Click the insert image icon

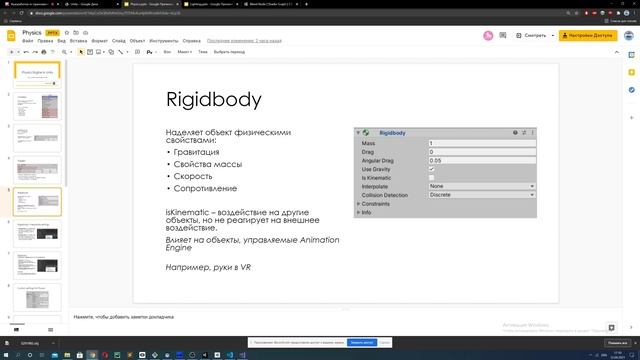click(98, 52)
